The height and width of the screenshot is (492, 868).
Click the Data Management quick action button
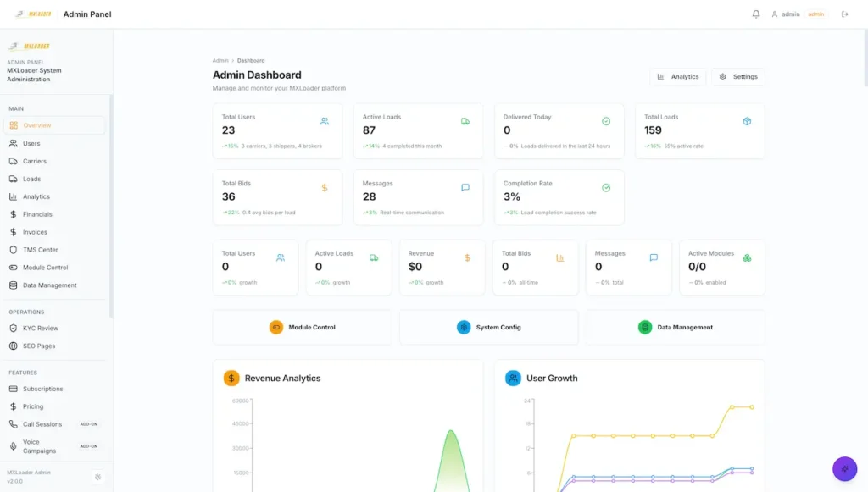pos(676,327)
